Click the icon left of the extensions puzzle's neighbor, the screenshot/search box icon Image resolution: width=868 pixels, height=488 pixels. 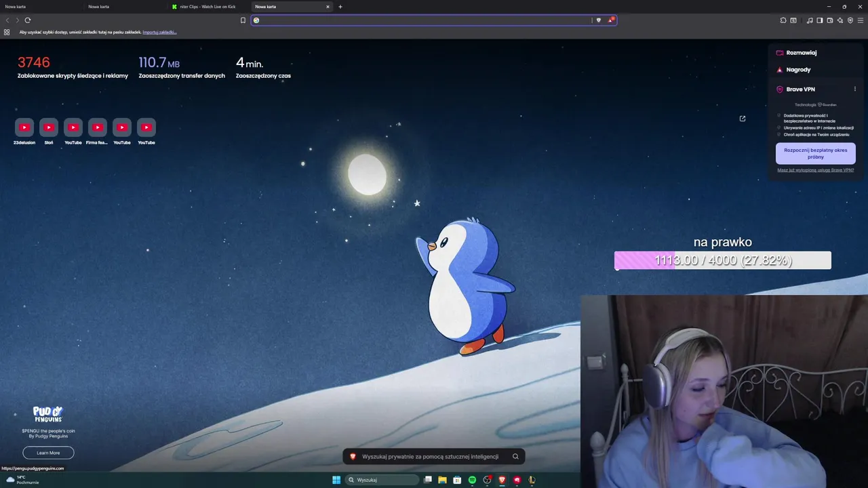click(793, 20)
